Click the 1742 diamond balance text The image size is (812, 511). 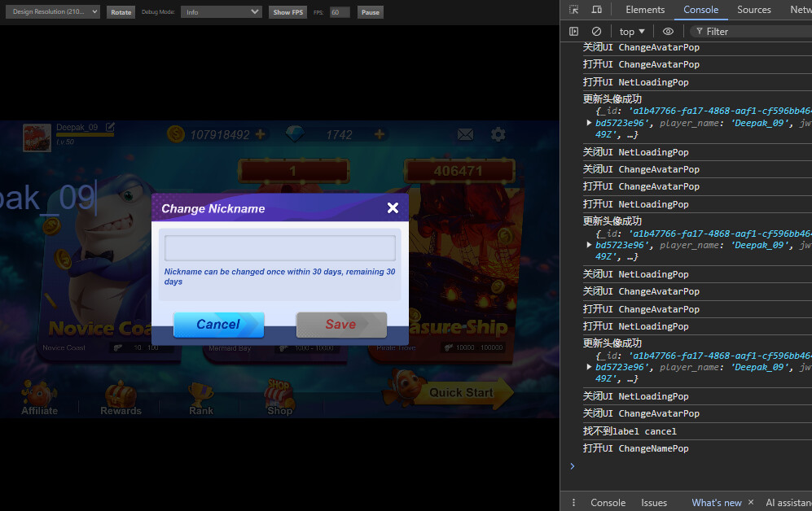coord(339,135)
